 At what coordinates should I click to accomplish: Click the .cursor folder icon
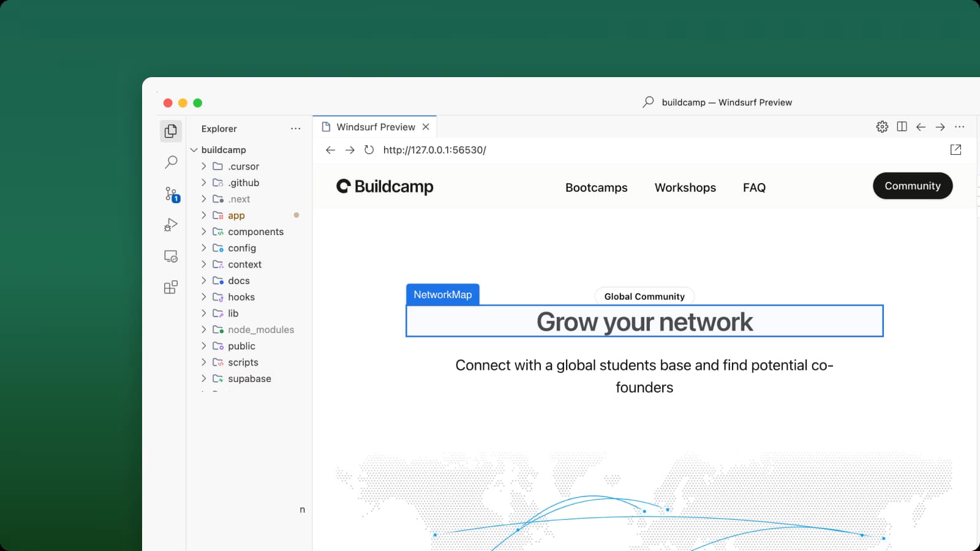click(217, 166)
